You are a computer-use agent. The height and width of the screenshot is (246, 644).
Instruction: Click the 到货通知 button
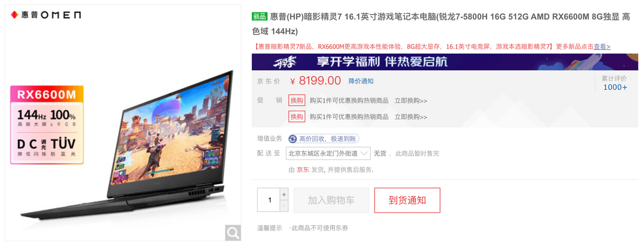pos(407,200)
